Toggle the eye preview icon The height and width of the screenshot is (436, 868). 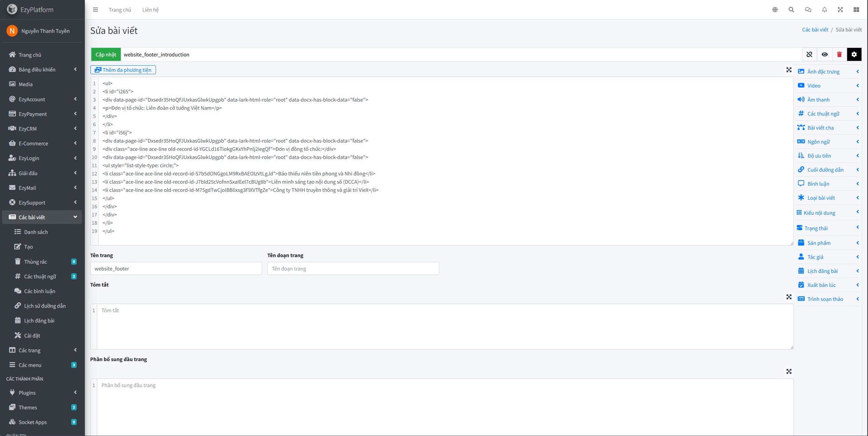pyautogui.click(x=825, y=54)
